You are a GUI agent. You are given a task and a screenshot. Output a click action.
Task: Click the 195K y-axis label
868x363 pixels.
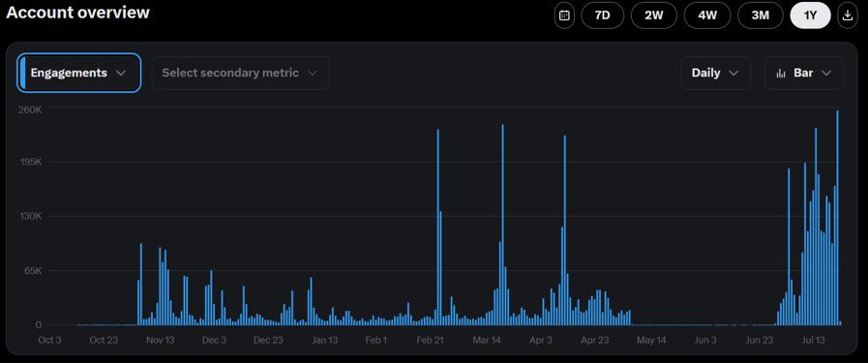pyautogui.click(x=30, y=162)
